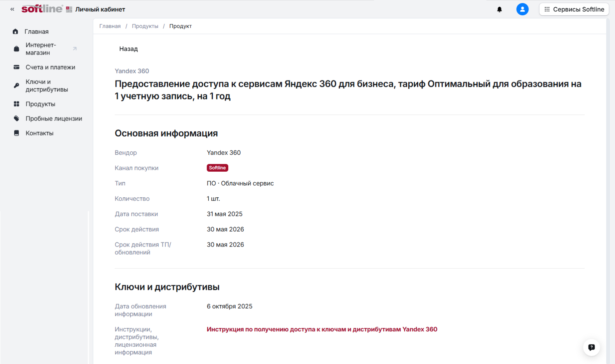615x364 pixels.
Task: Click the grid icon beside Продукты
Action: point(17,104)
